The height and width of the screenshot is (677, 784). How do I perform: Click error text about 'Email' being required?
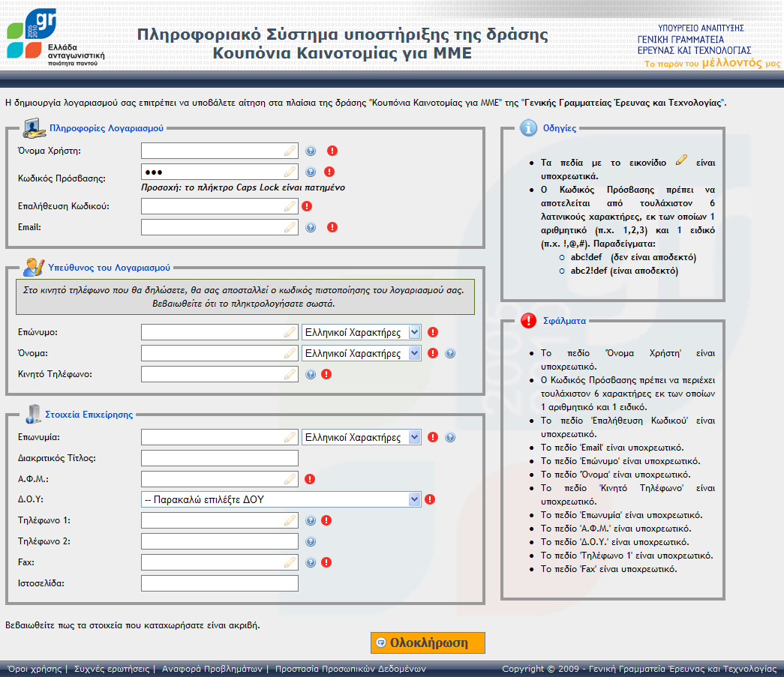(x=612, y=448)
